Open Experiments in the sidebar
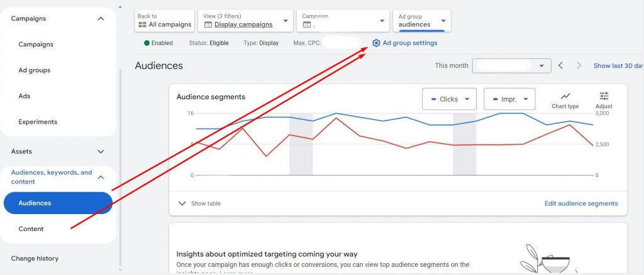This screenshot has height=275, width=644. pos(38,122)
